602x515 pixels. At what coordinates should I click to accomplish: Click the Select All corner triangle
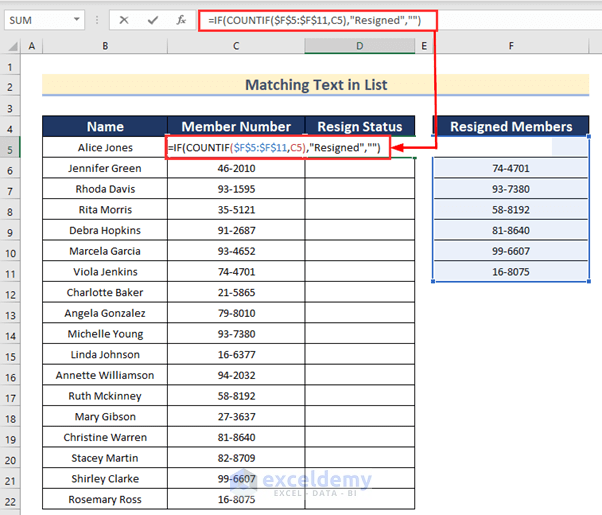click(x=10, y=46)
